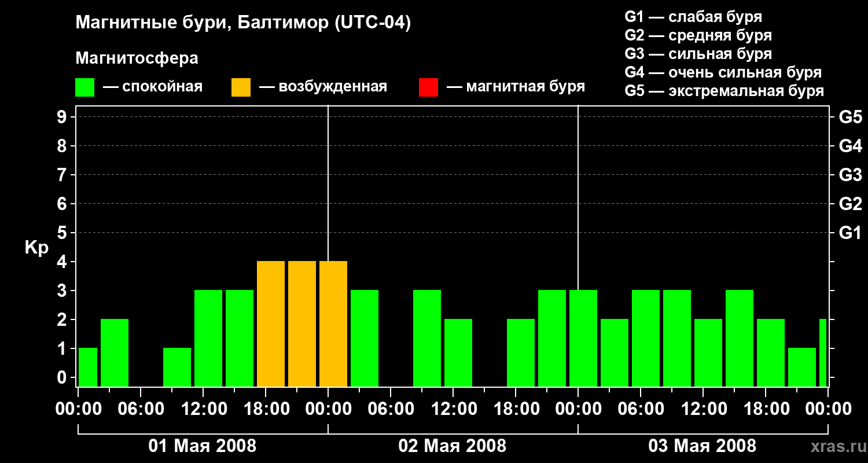
Task: Click the red 'магнитная буря' legend swatch
Action: [x=428, y=87]
